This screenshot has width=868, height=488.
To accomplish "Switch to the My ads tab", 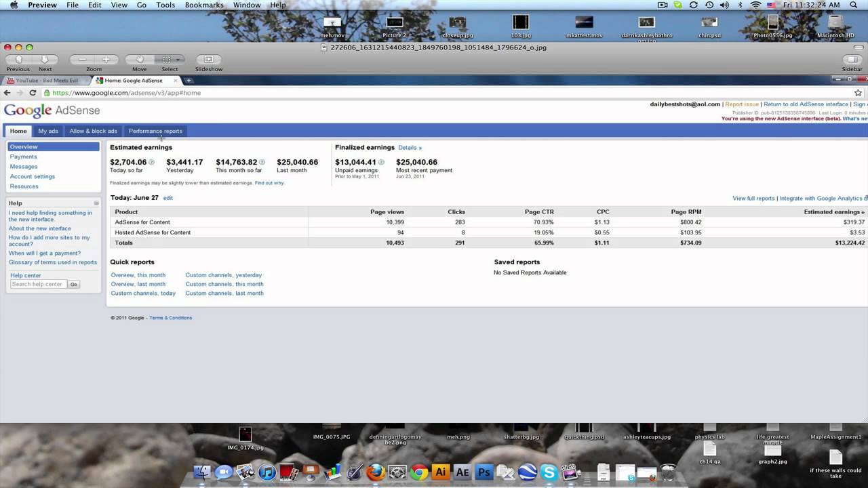I will pyautogui.click(x=48, y=131).
